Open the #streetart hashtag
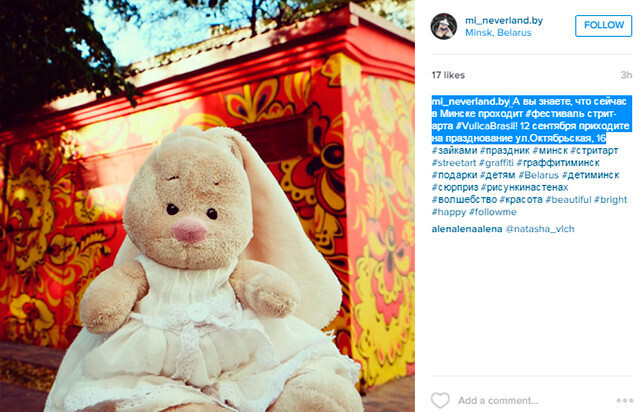 click(454, 163)
